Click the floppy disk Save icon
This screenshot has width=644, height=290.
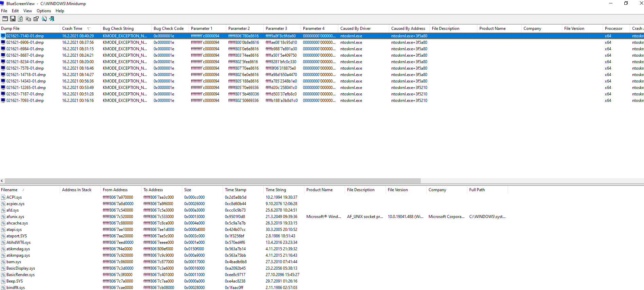point(13,19)
